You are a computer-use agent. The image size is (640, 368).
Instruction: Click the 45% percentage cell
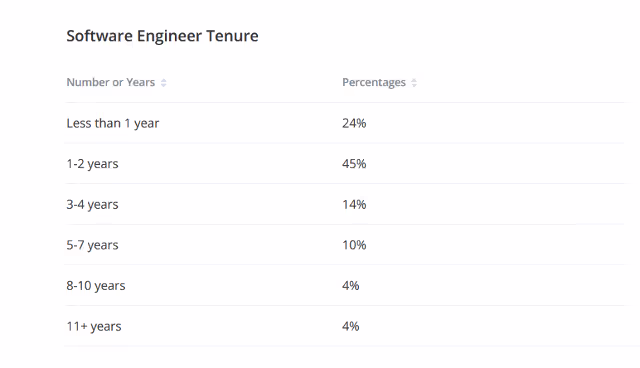coord(354,164)
